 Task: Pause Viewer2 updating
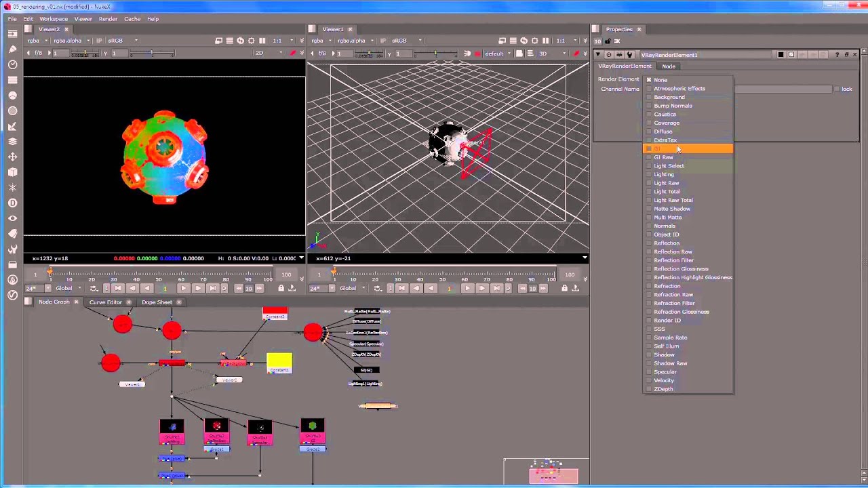coord(262,41)
